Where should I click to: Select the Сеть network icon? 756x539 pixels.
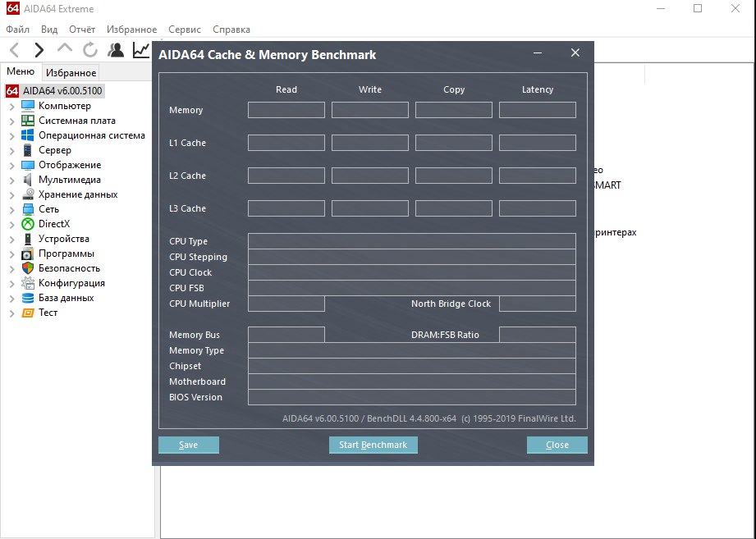coord(28,209)
